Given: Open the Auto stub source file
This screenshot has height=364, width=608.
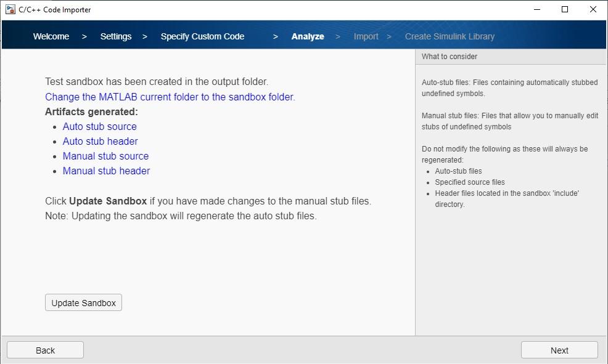Looking at the screenshot, I should pos(100,126).
